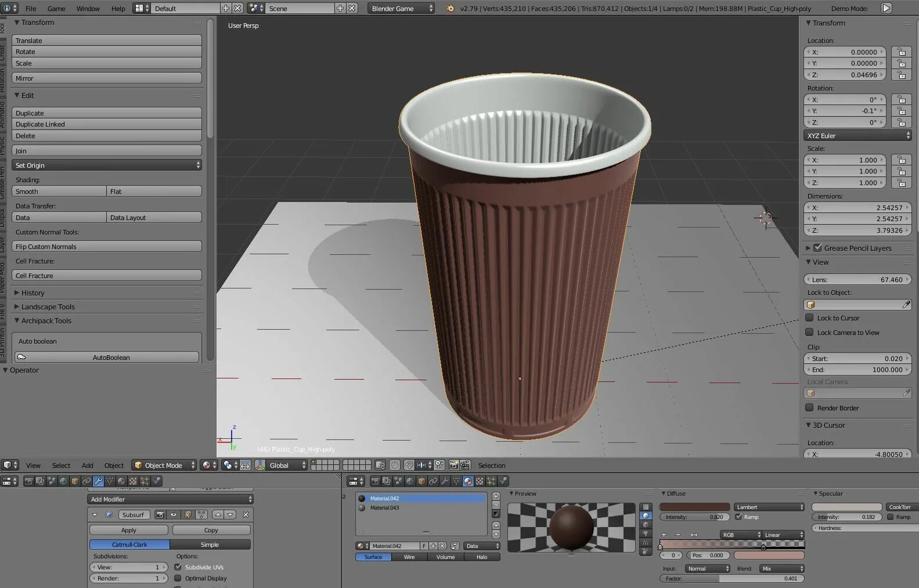Click the brown Diffuse color swatch
The height and width of the screenshot is (588, 919).
[x=694, y=507]
